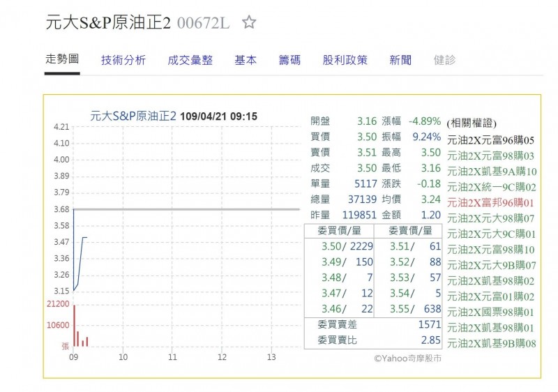558x392 pixels.
Task: Click the grayed 健診 tab
Action: point(444,60)
